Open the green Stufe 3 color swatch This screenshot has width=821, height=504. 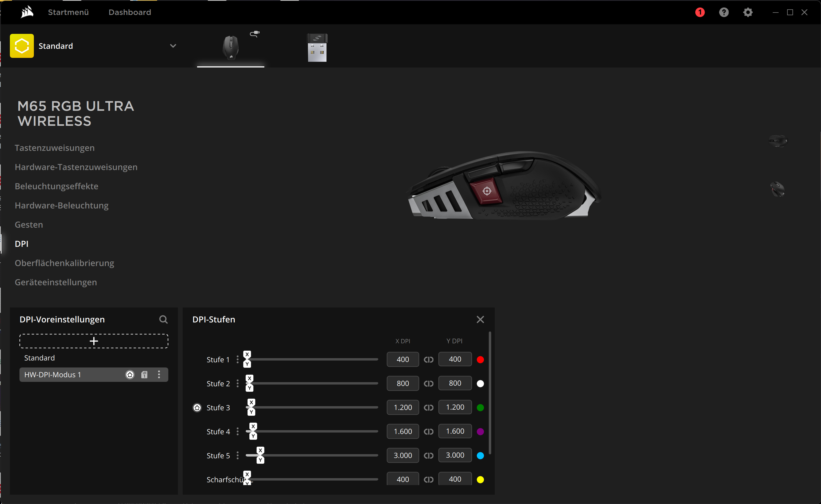(x=480, y=408)
